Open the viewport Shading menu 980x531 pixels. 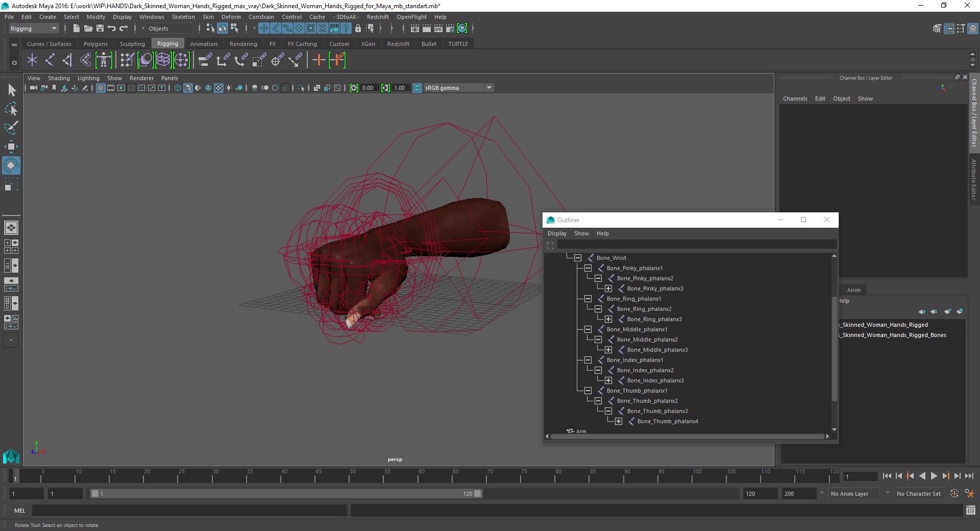tap(59, 78)
